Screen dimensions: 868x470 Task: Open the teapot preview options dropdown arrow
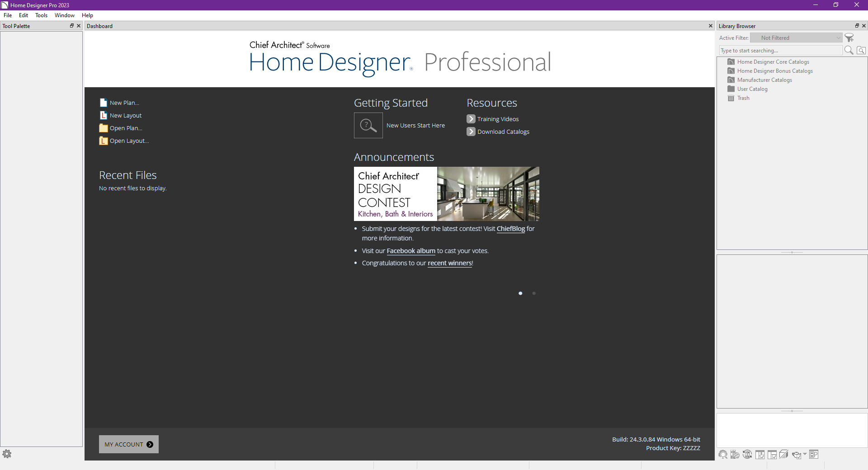click(805, 454)
